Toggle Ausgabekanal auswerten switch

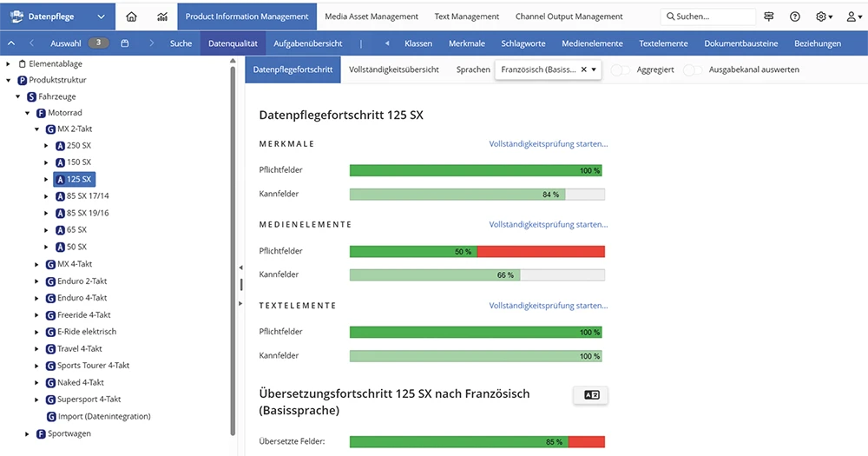pyautogui.click(x=693, y=69)
